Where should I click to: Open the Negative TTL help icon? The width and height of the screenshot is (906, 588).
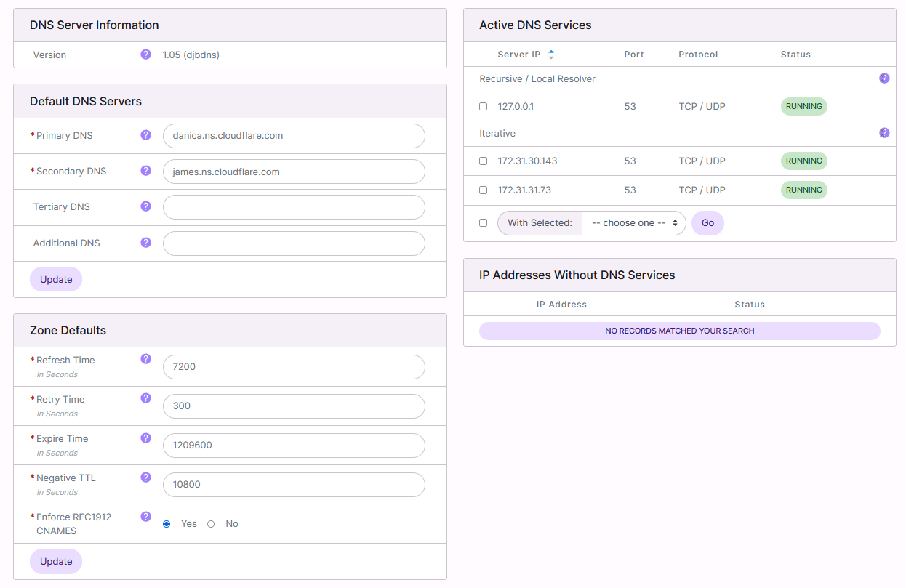tap(145, 476)
